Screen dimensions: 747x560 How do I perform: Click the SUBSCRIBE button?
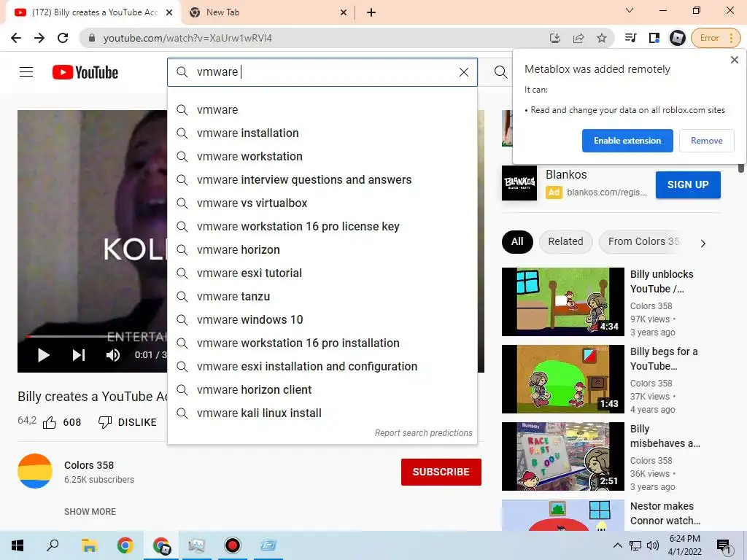441,472
